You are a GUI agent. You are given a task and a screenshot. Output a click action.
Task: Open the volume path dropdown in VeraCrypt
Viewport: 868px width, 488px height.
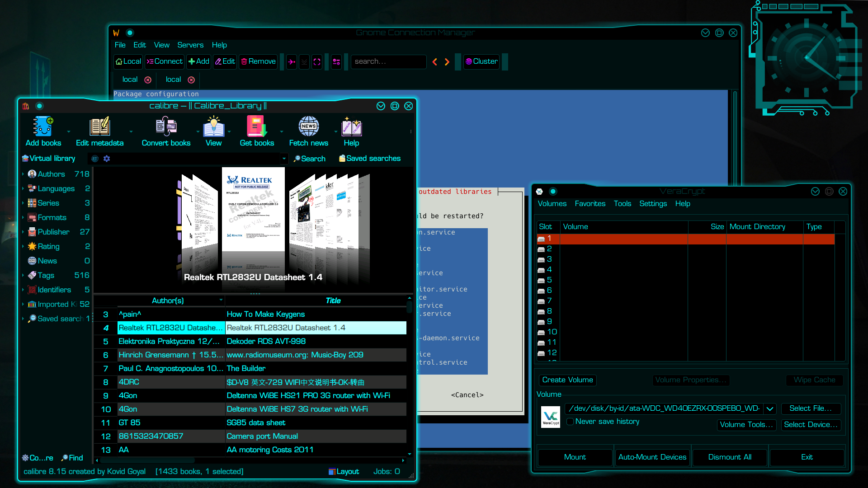(x=769, y=408)
